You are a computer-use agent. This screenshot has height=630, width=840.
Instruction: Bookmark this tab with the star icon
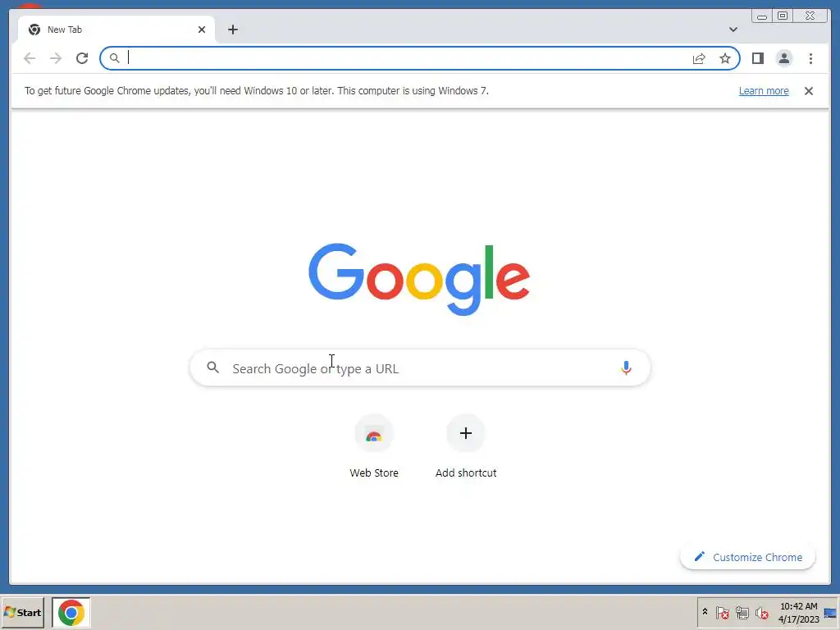(x=725, y=58)
